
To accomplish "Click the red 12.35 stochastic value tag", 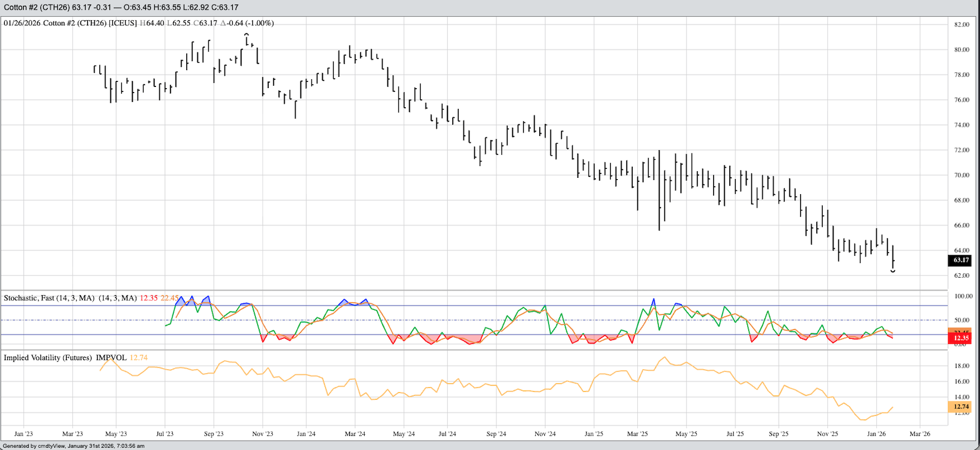I will tap(960, 338).
